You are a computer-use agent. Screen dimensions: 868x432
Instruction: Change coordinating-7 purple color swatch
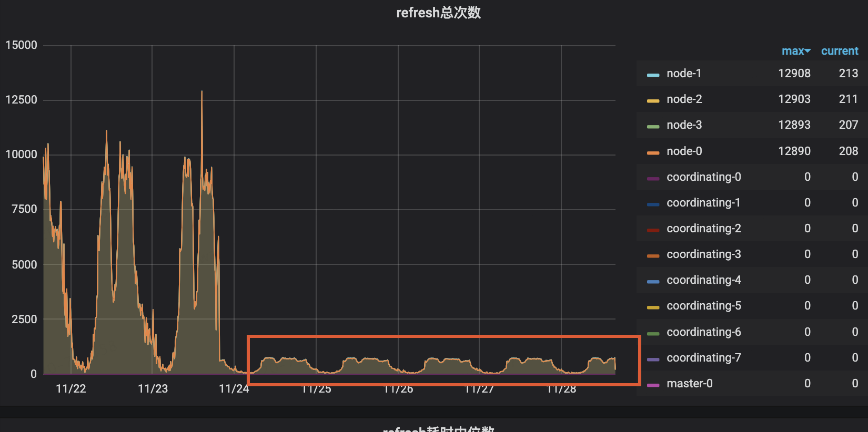point(653,359)
